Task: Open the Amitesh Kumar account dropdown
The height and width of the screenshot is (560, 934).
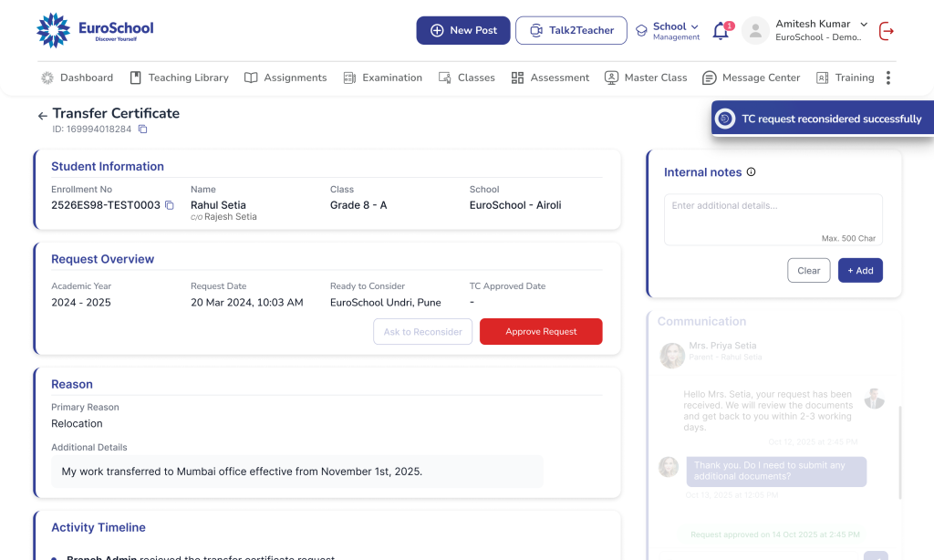Action: pyautogui.click(x=863, y=25)
